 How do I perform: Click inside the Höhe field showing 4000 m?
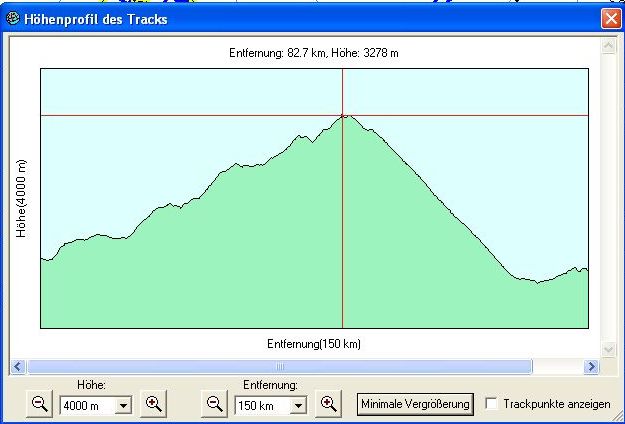point(87,405)
